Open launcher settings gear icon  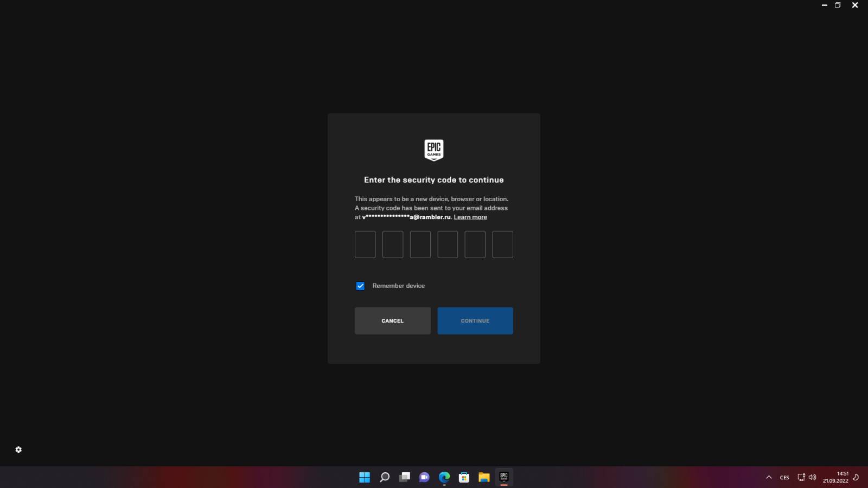(x=18, y=450)
